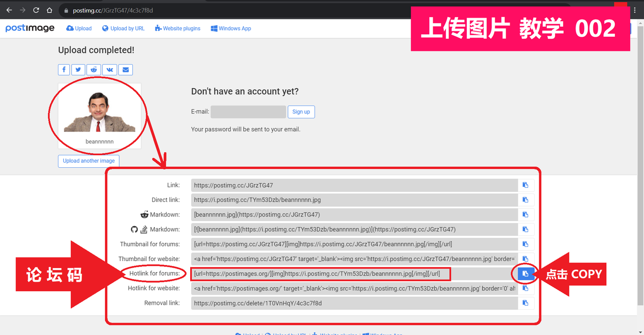Screen dimensions: 644x335
Task: Select the Reddit Markdown field
Action: (354, 215)
